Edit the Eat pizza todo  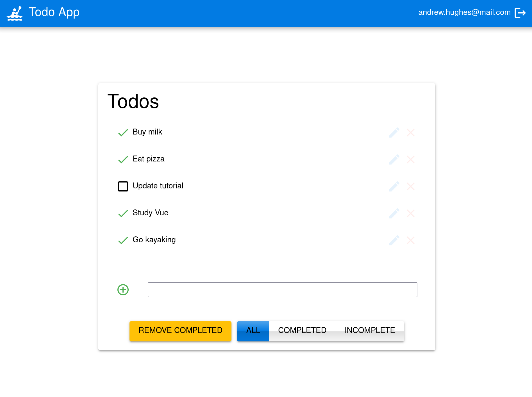[x=394, y=159]
